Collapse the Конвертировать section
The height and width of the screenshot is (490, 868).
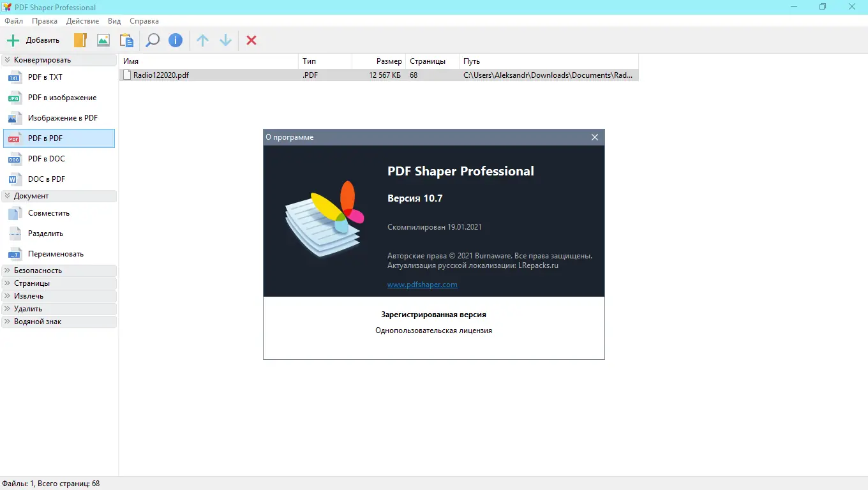[59, 60]
